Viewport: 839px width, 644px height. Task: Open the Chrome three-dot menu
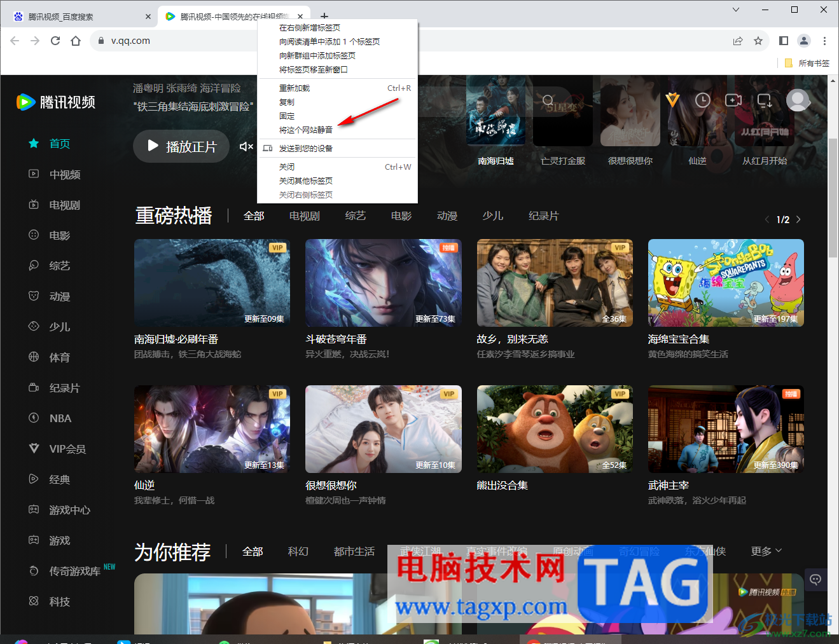pos(824,41)
